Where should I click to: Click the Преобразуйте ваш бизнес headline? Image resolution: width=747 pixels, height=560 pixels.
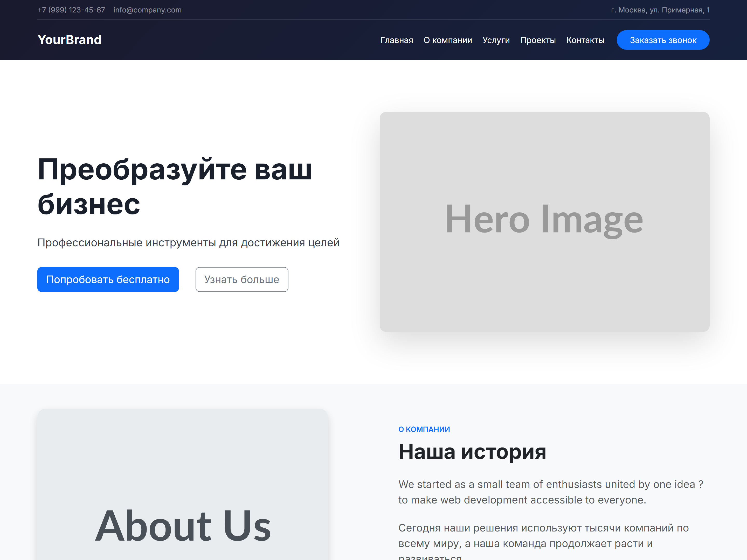pyautogui.click(x=175, y=187)
